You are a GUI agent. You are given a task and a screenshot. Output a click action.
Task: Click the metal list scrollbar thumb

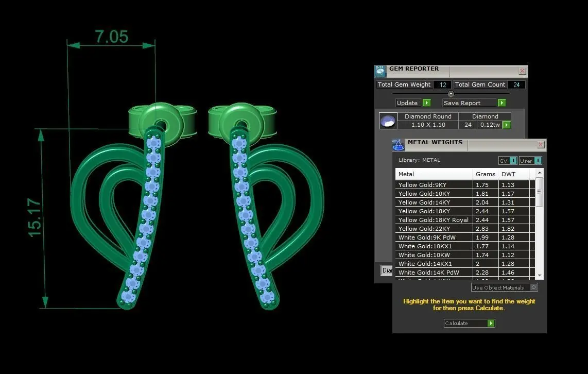pyautogui.click(x=540, y=192)
